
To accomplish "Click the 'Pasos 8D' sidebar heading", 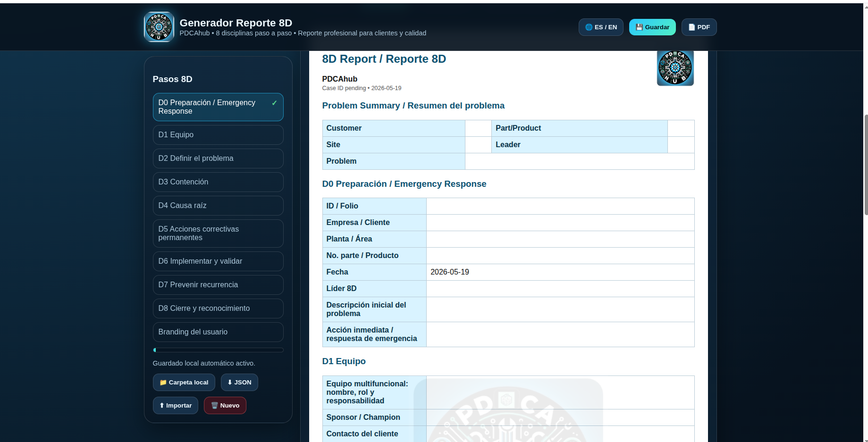I will [x=172, y=79].
